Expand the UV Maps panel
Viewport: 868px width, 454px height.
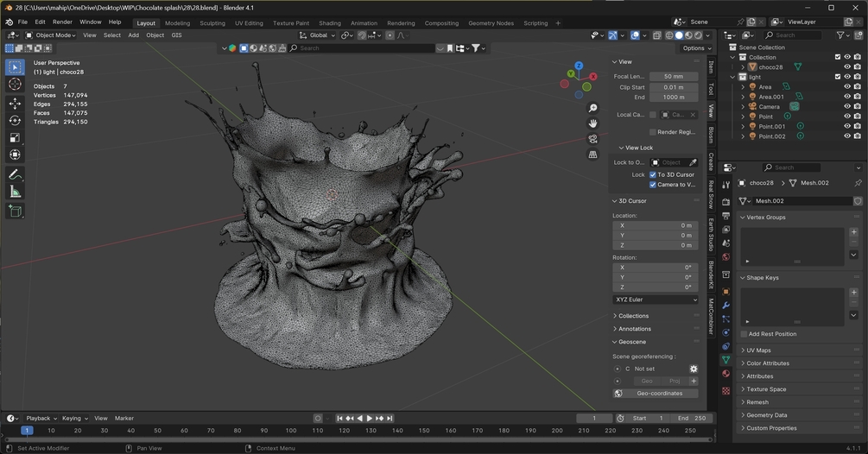coord(759,350)
